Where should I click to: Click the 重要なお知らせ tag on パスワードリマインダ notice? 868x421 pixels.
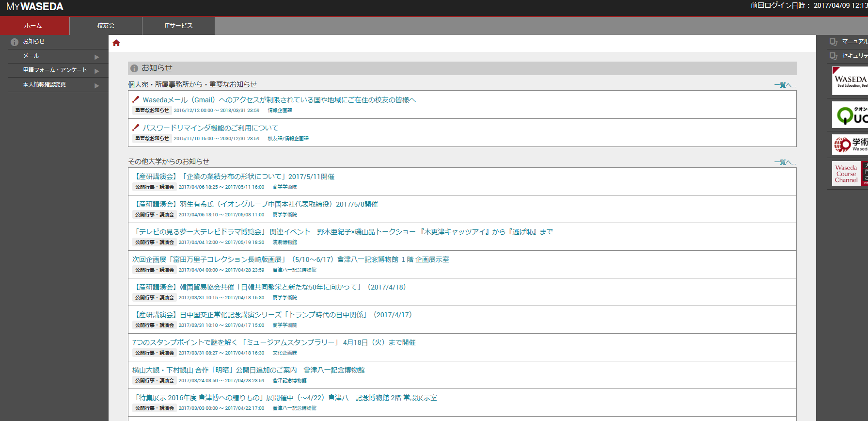point(152,139)
